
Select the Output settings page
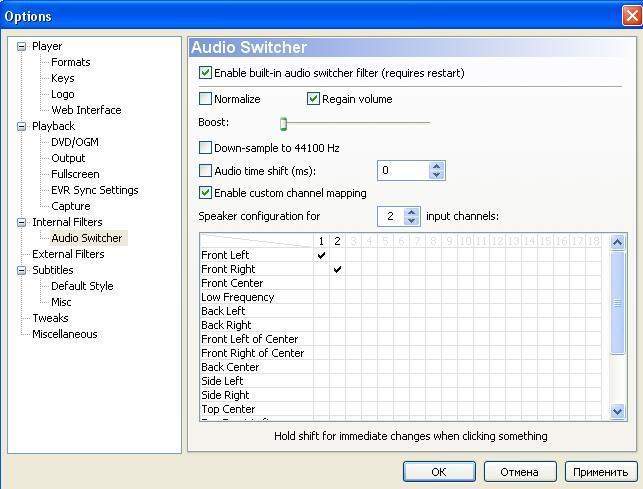coord(68,158)
